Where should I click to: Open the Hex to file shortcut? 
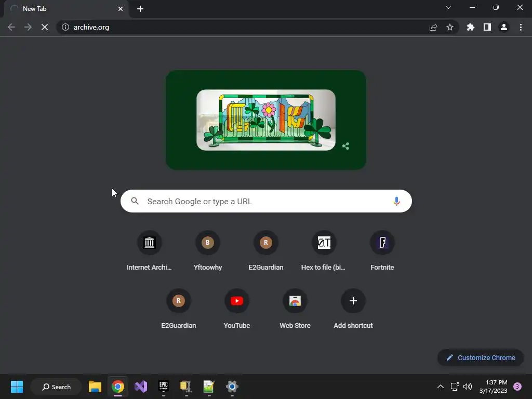pos(324,251)
